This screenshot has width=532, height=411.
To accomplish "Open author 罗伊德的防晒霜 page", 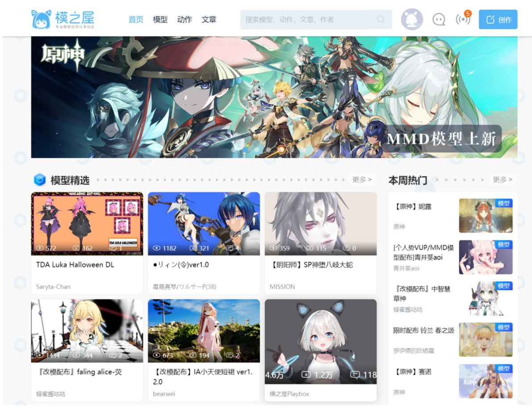I will (414, 351).
